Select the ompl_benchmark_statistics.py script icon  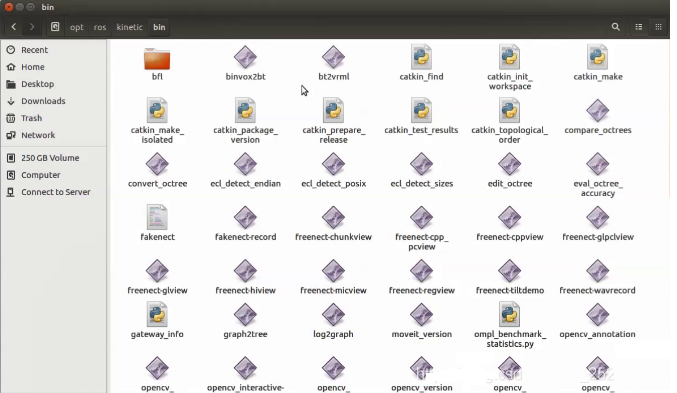(x=509, y=314)
